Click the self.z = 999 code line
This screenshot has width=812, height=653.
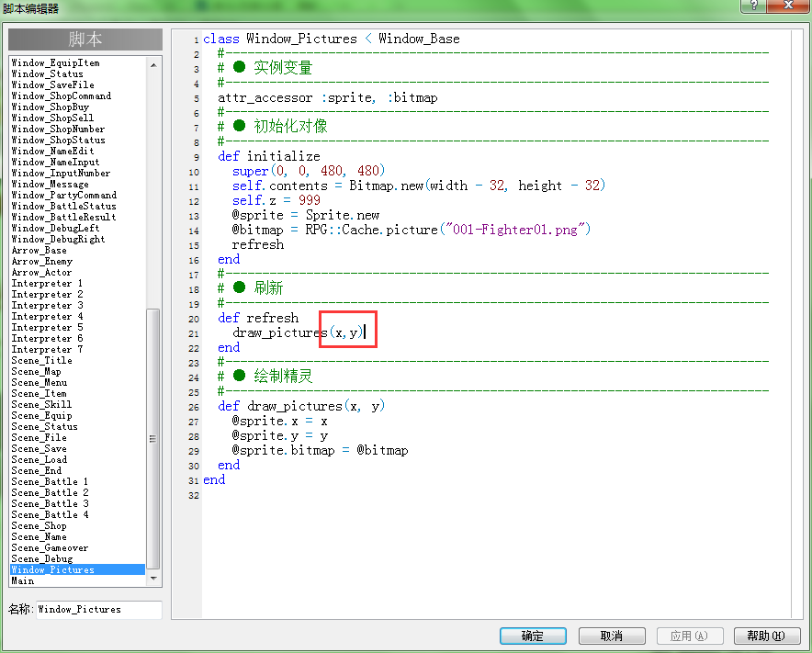click(x=276, y=200)
